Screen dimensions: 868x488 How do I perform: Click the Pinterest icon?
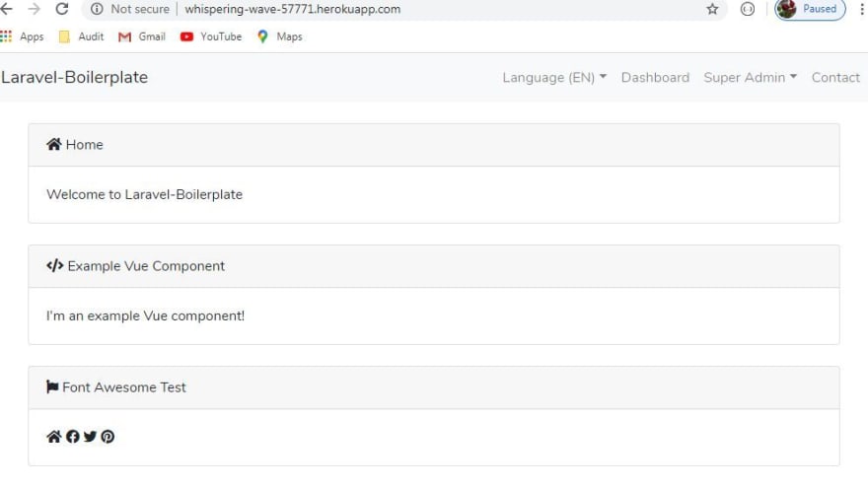108,437
